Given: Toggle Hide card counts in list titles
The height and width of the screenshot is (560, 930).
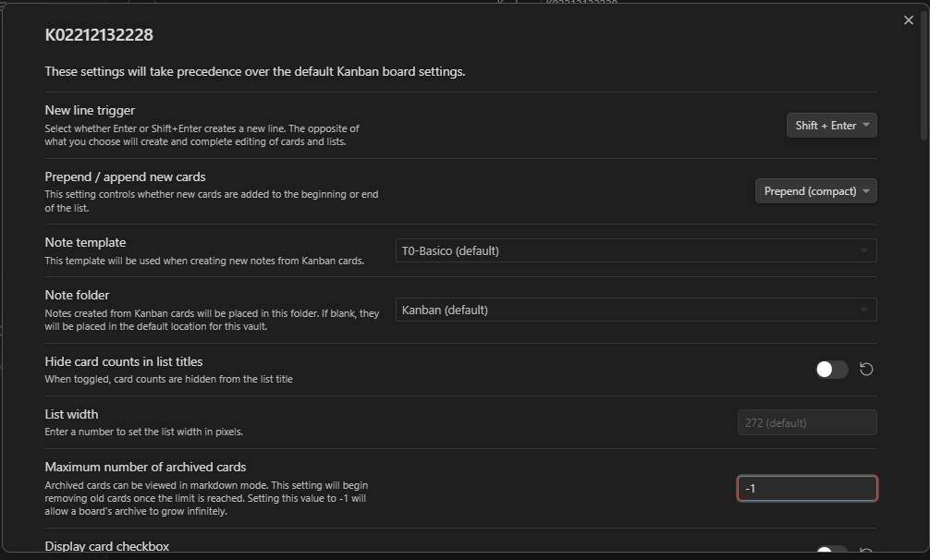Looking at the screenshot, I should [x=830, y=369].
